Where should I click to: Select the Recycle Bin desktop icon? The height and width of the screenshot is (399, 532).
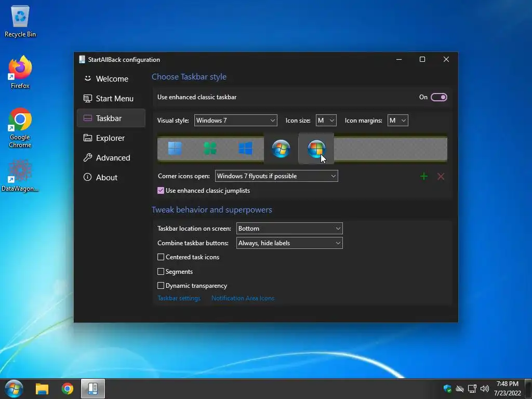pyautogui.click(x=20, y=21)
